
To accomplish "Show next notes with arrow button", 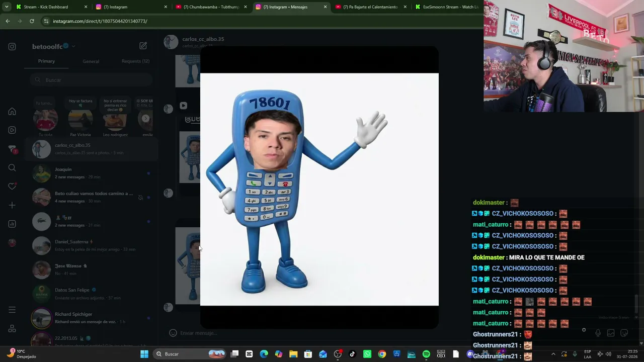I will pos(145,119).
